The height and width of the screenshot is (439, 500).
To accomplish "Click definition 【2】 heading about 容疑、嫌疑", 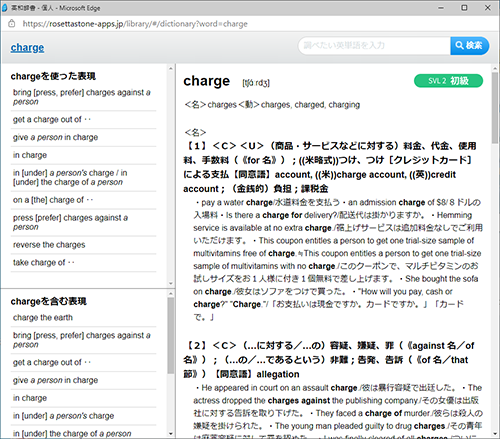I will pos(329,360).
